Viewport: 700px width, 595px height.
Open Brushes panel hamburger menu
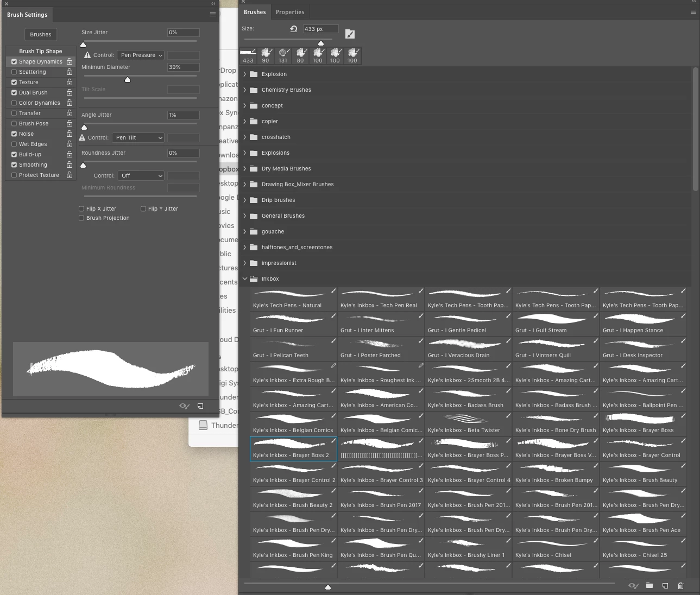[x=693, y=12]
